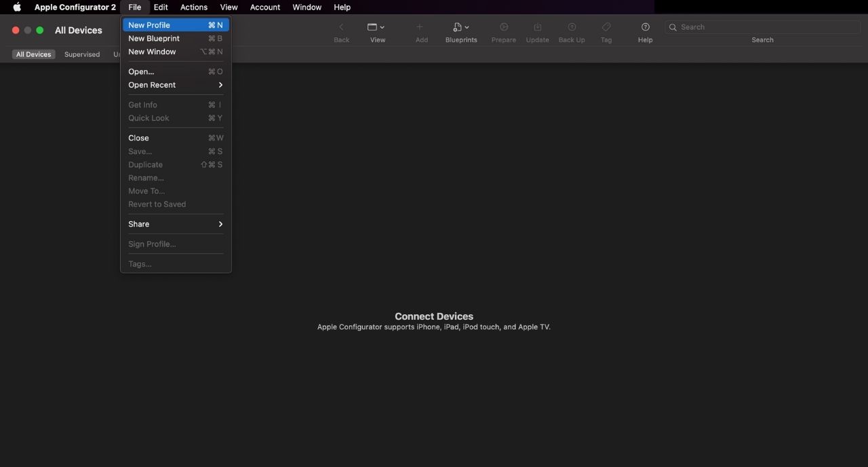Select New Blueprint menu entry

pos(176,39)
